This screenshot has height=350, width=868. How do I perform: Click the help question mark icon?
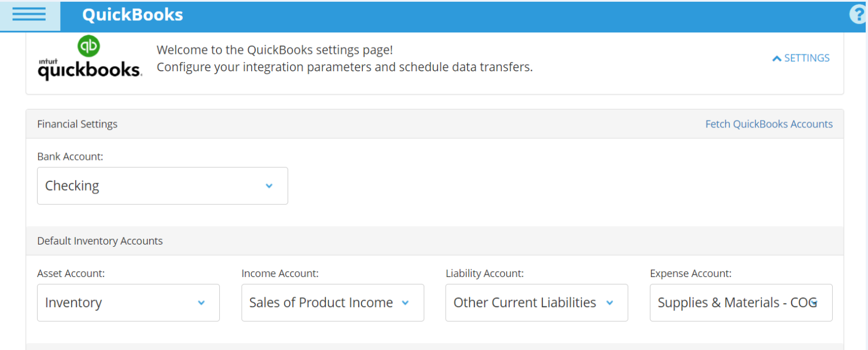coord(858,14)
